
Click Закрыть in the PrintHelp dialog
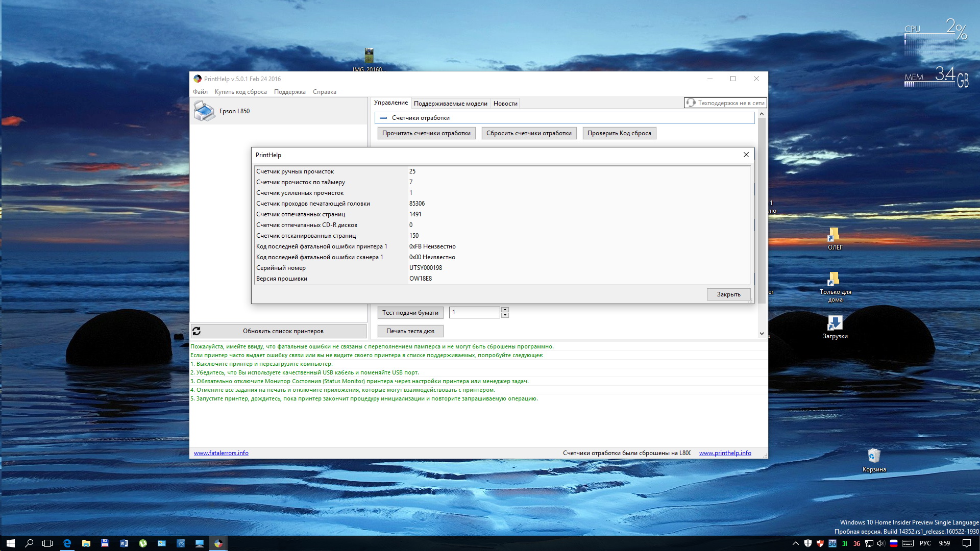coord(728,294)
